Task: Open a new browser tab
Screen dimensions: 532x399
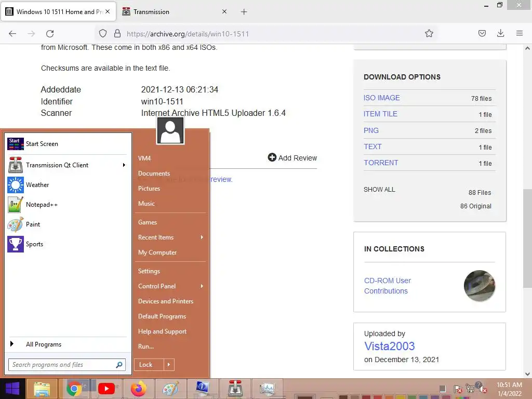Action: pyautogui.click(x=244, y=12)
